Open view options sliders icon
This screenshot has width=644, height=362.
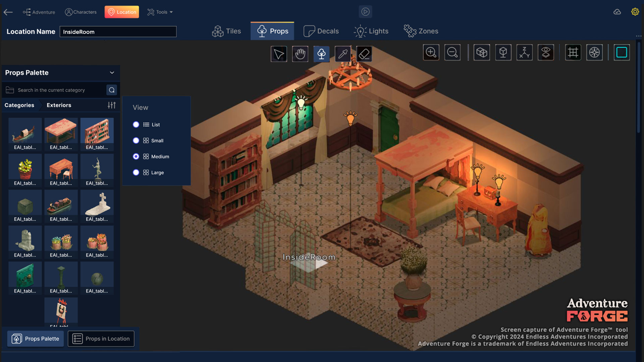point(112,105)
